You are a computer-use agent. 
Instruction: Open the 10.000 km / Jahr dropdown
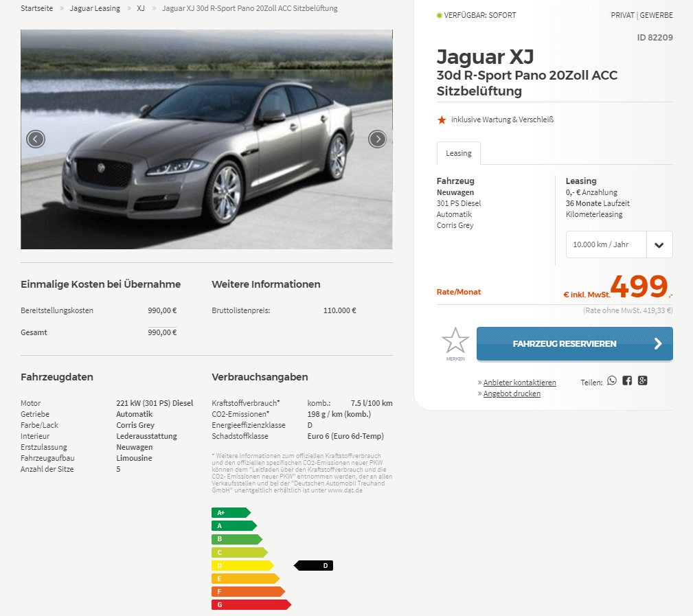pyautogui.click(x=620, y=244)
